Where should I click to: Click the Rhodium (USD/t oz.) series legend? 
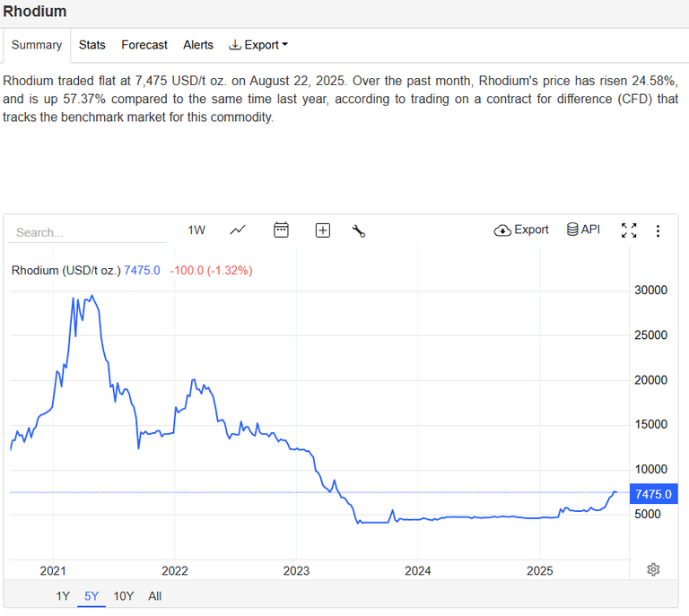coord(65,271)
